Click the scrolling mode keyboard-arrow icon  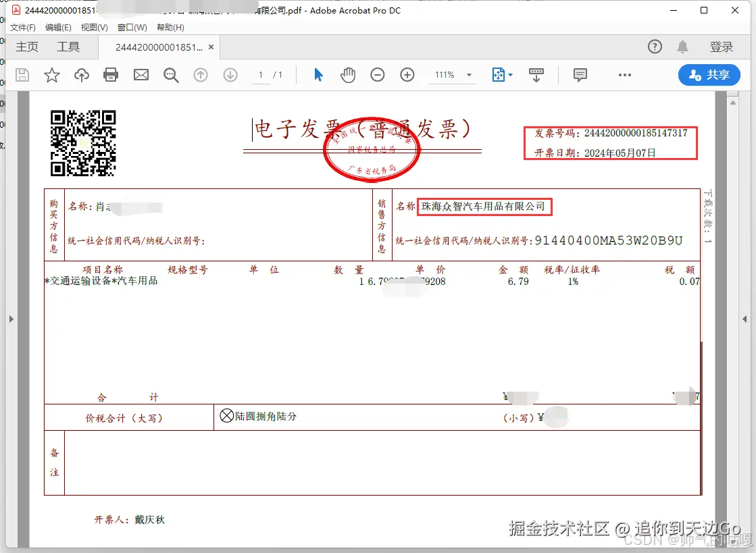click(536, 75)
